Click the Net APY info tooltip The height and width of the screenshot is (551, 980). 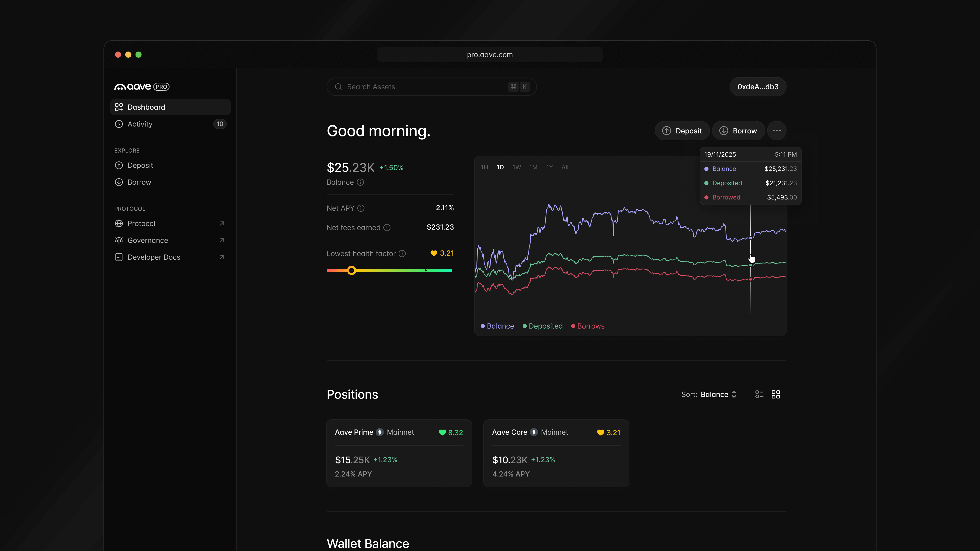point(361,208)
